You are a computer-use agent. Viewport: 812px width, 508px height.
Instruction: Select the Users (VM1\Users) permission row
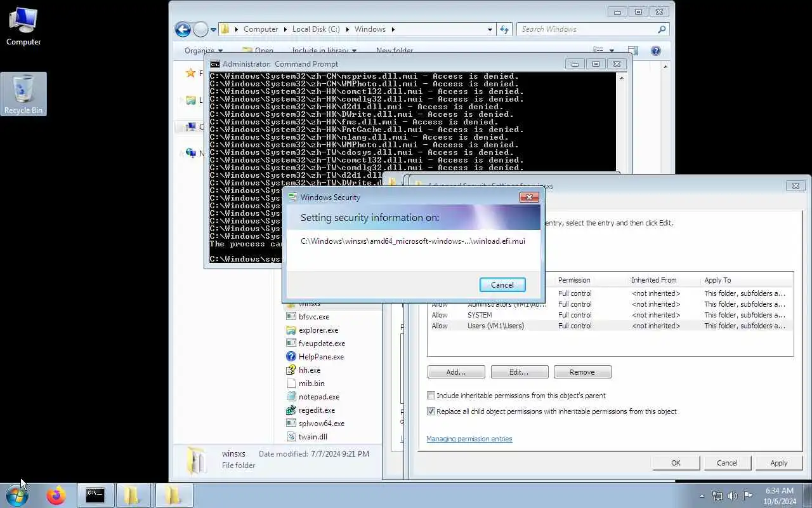click(x=609, y=326)
